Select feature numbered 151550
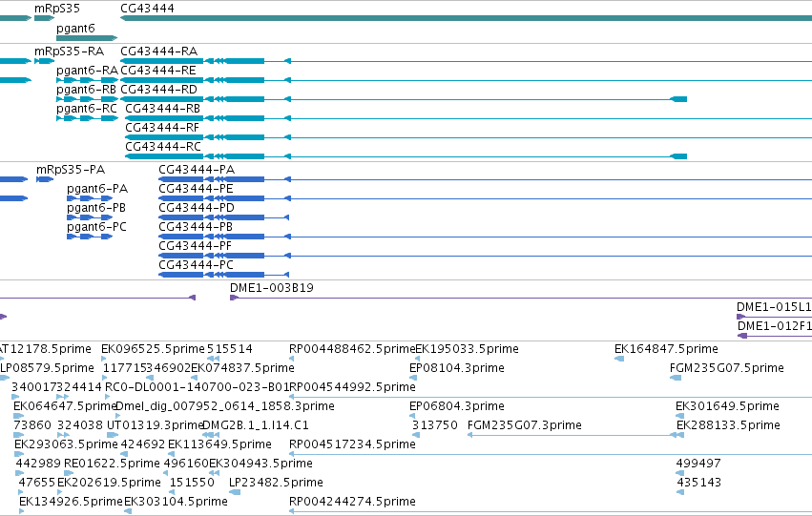812x516 pixels. point(173,493)
